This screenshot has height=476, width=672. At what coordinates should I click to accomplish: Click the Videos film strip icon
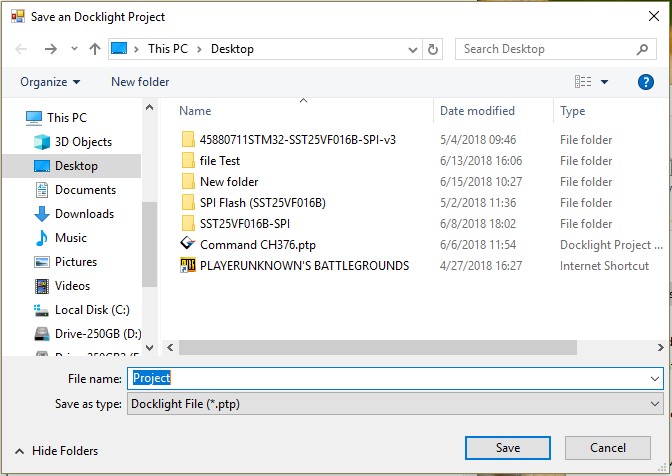coord(42,286)
